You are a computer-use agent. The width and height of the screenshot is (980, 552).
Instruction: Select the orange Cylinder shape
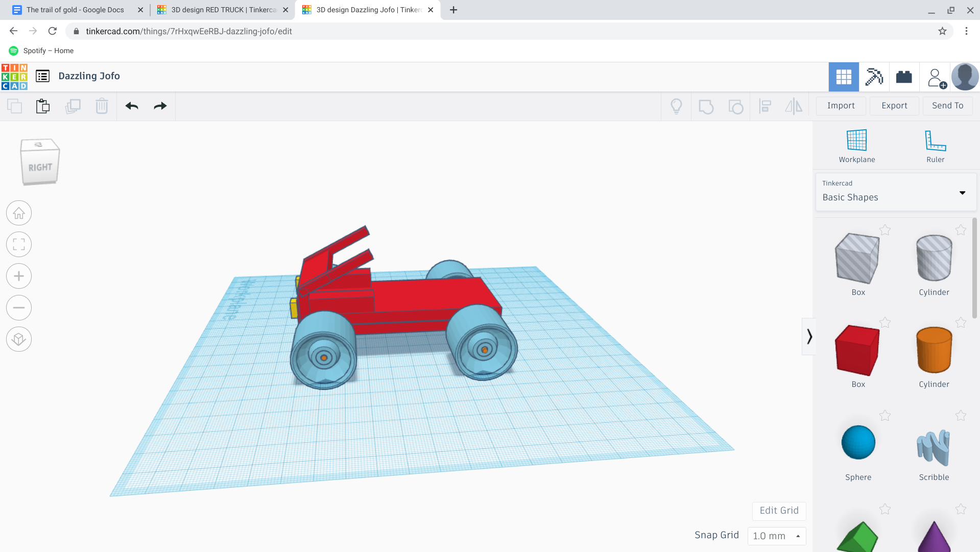click(x=934, y=351)
